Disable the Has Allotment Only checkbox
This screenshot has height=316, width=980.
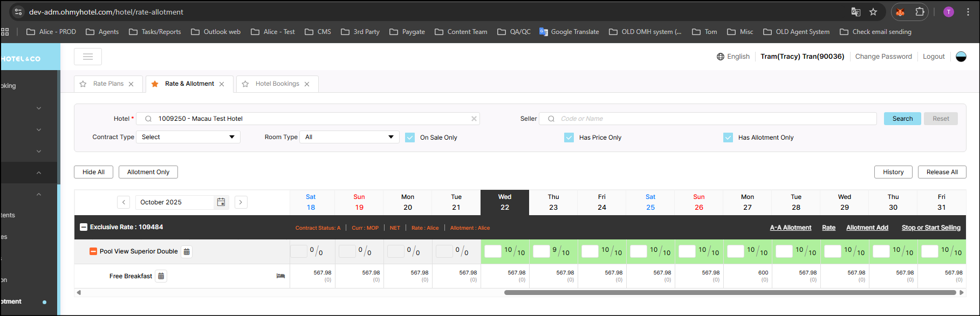tap(728, 138)
